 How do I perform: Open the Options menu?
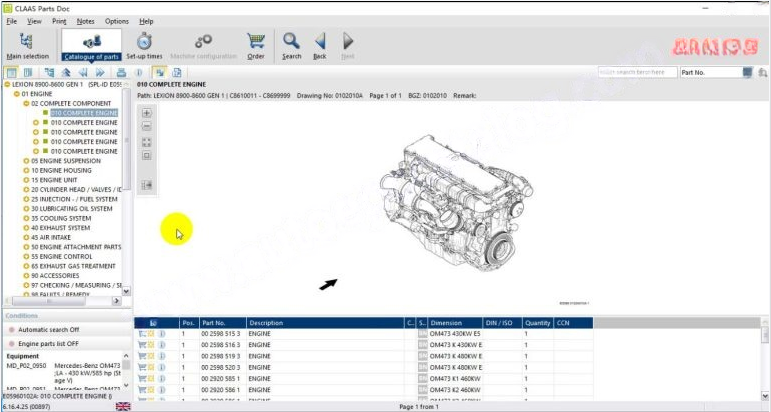[x=117, y=21]
